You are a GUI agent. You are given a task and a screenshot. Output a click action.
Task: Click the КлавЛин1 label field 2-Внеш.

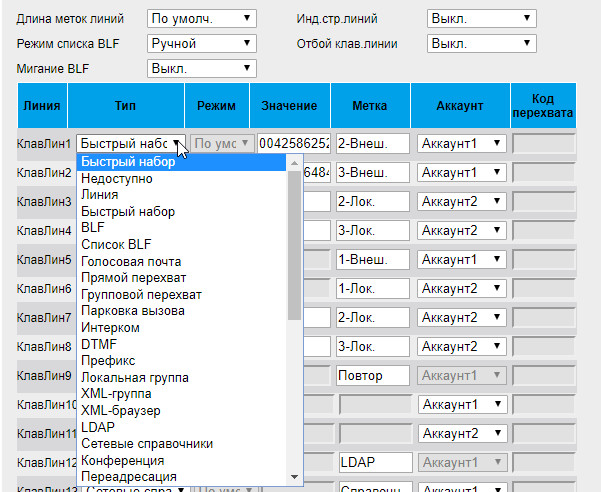coord(373,143)
